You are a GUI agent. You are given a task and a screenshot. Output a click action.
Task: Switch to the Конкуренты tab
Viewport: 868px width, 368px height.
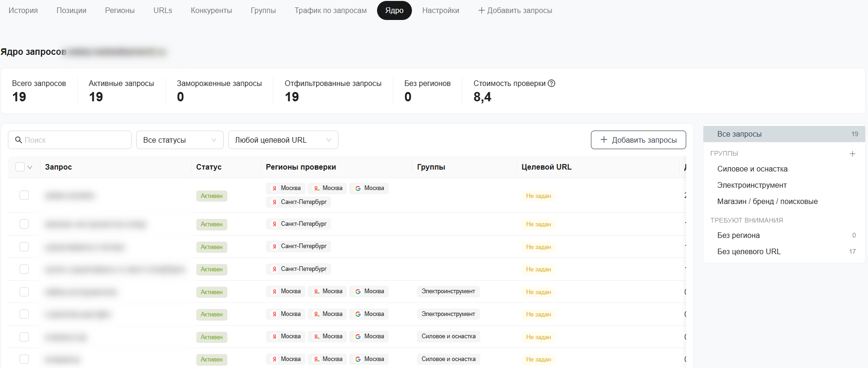(x=212, y=11)
